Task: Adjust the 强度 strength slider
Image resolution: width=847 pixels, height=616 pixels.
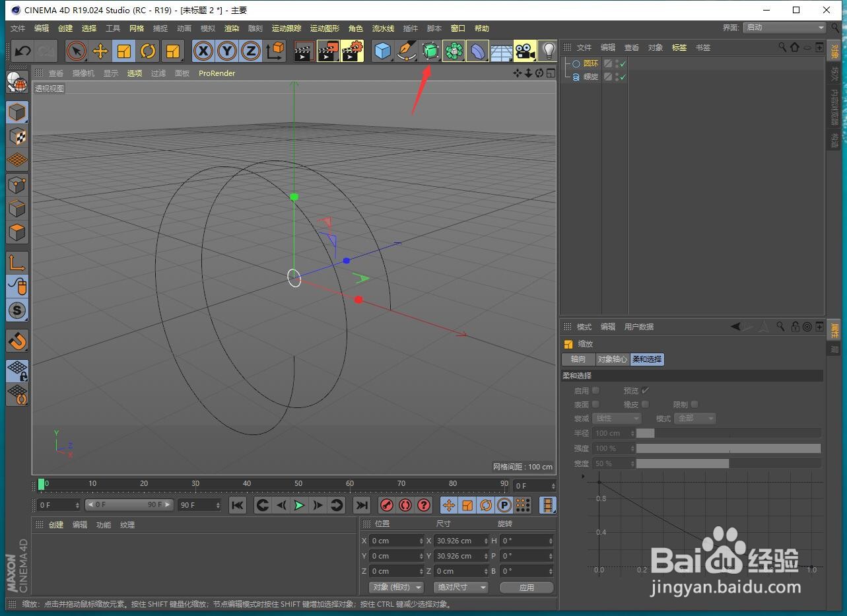Action: click(728, 448)
